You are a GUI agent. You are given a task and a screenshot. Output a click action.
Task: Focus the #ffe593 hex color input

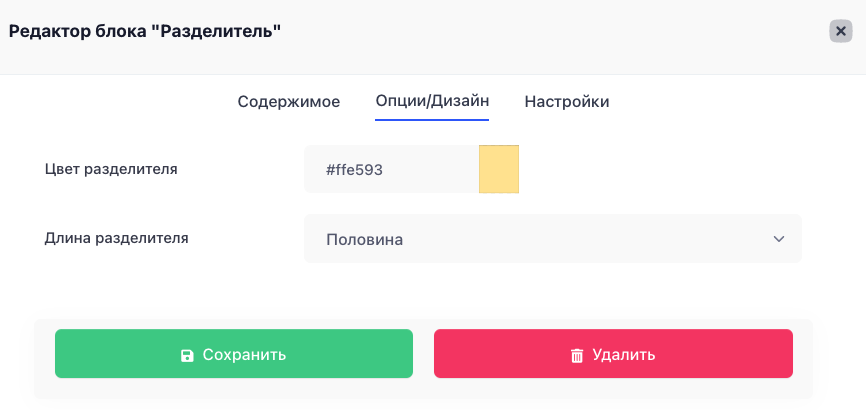tap(392, 169)
